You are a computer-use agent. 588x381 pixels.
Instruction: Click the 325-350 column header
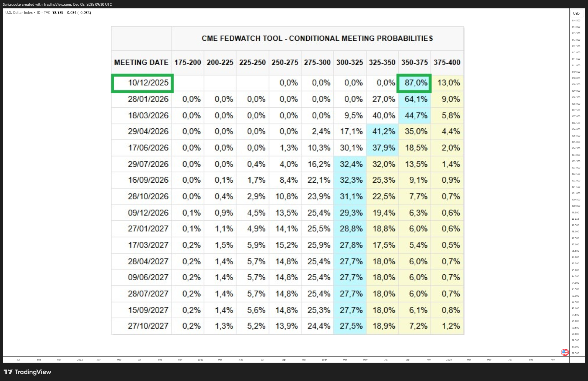[x=382, y=62]
